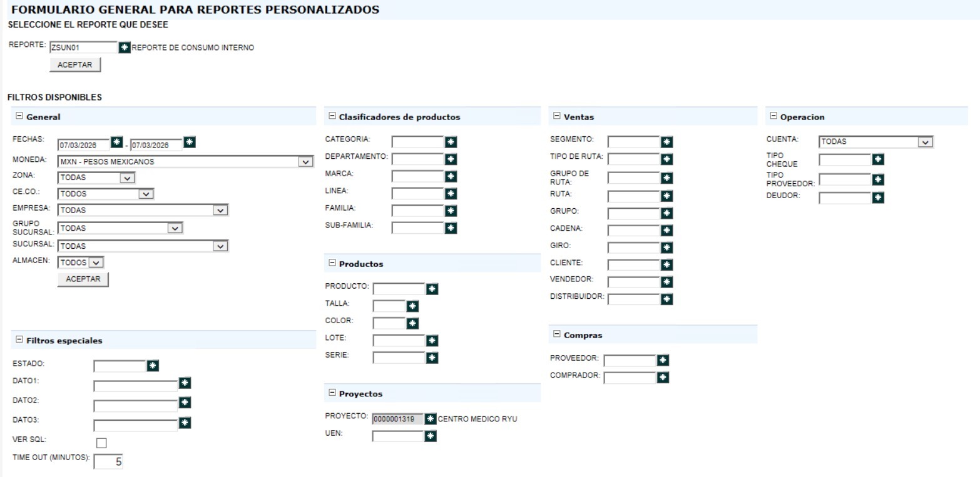Open the CLIENTE search icon
This screenshot has width=980, height=477.
(x=666, y=265)
